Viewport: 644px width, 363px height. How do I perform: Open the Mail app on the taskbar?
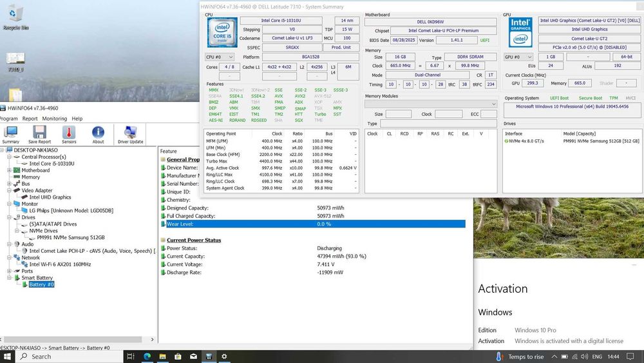click(x=193, y=357)
